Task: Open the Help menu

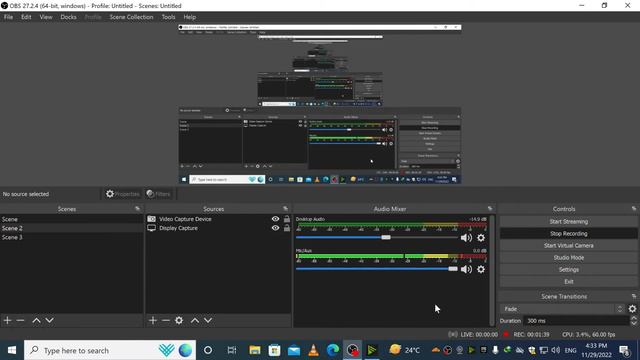Action: pos(189,17)
